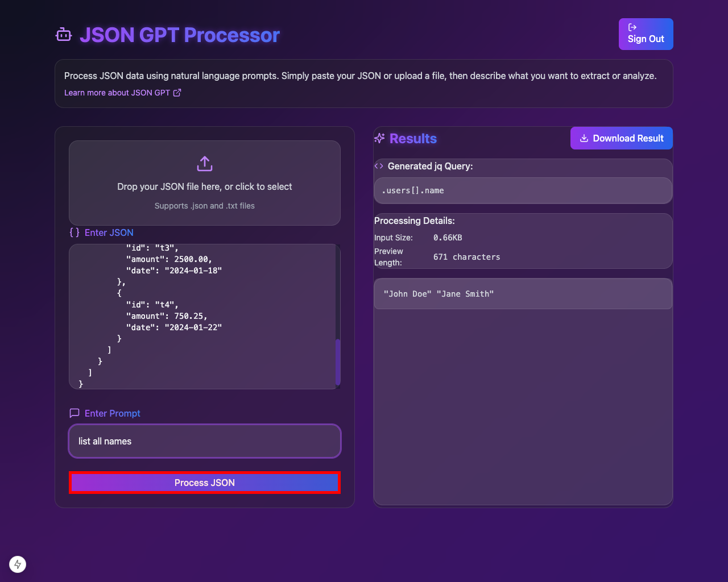Click the curly braces icon beside Enter JSON
Viewport: 728px width, 582px height.
pyautogui.click(x=75, y=232)
